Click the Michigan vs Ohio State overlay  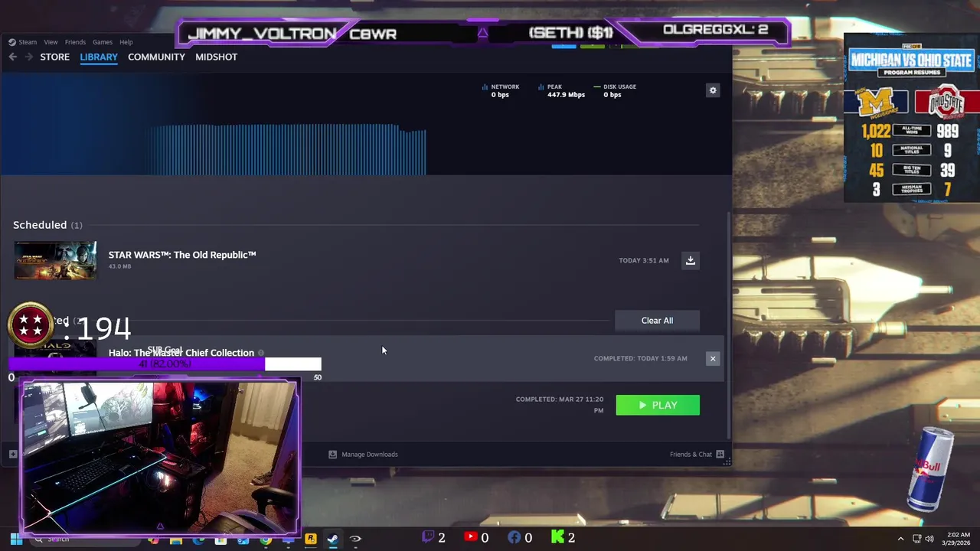[x=911, y=119]
